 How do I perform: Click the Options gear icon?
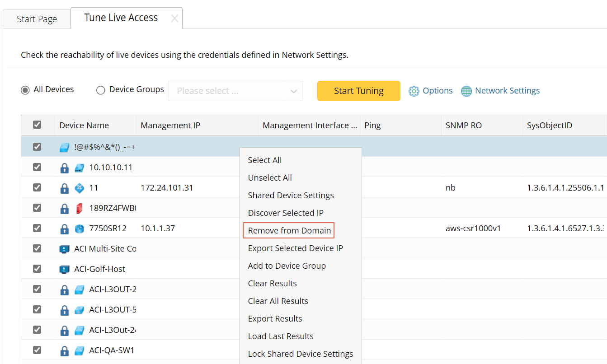pos(414,91)
